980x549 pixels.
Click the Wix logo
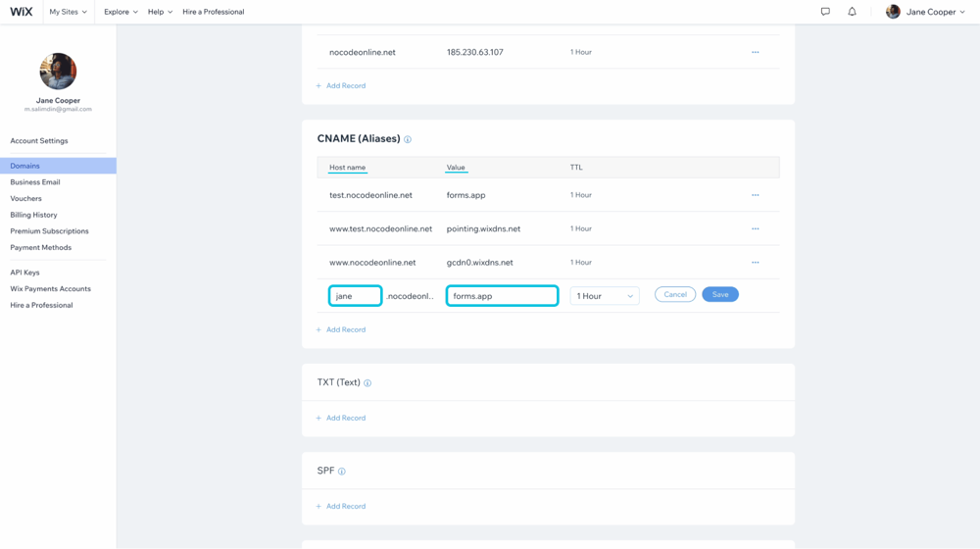click(x=22, y=12)
